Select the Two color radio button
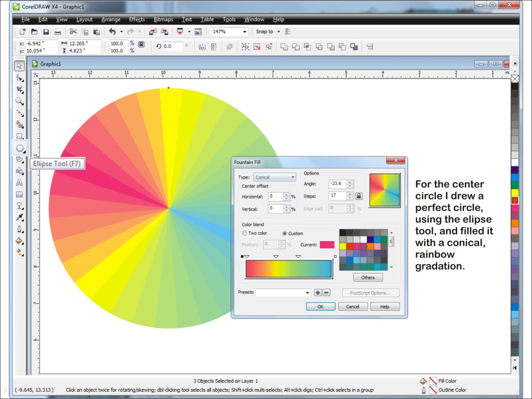 [245, 234]
